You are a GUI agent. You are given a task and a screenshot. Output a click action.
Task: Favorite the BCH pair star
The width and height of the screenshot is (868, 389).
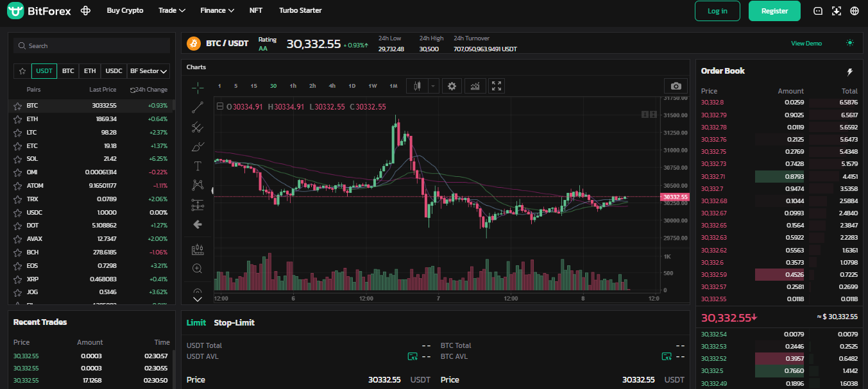18,252
